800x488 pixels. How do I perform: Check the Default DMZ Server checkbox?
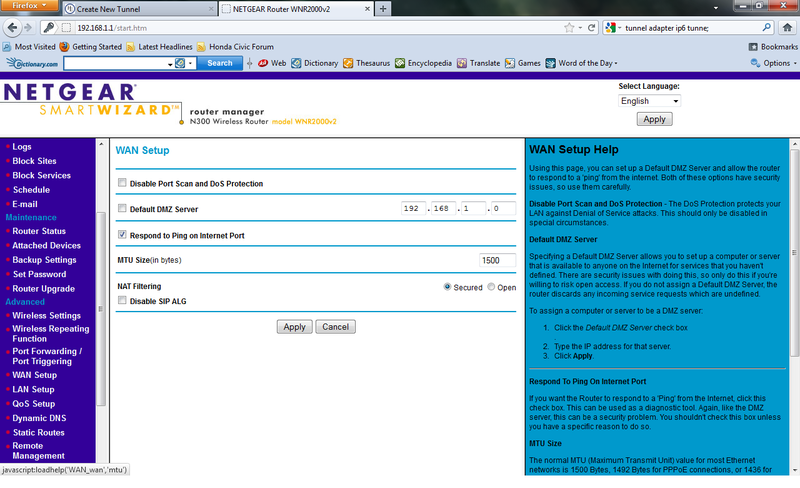click(x=122, y=209)
